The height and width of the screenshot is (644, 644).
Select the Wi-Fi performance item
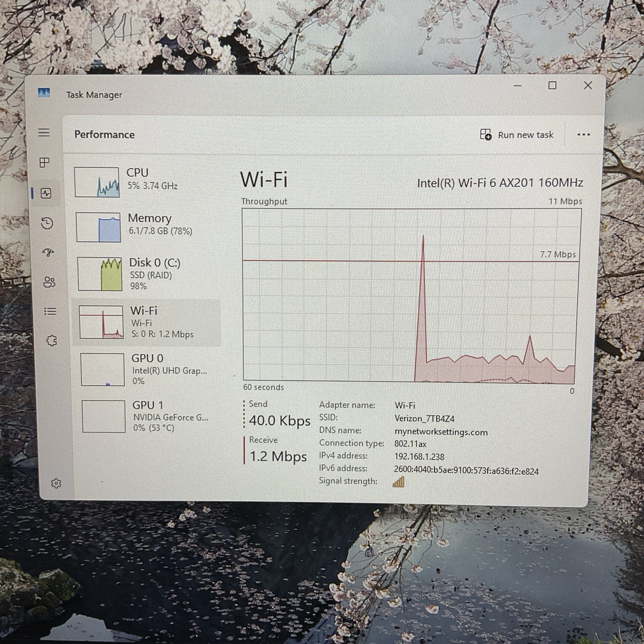[x=147, y=322]
